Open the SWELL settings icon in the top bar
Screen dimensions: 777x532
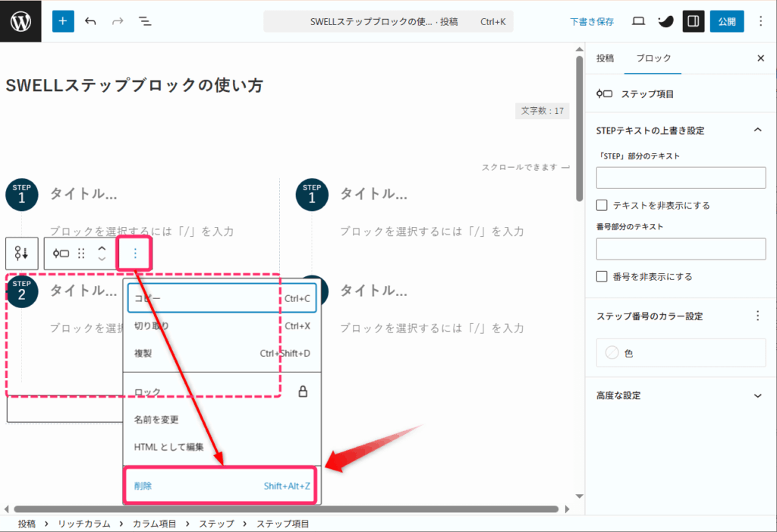665,21
